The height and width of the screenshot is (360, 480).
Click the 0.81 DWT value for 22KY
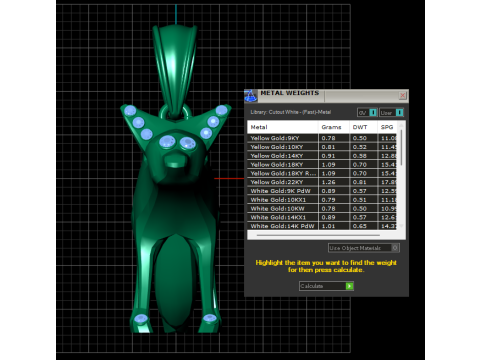coord(360,182)
